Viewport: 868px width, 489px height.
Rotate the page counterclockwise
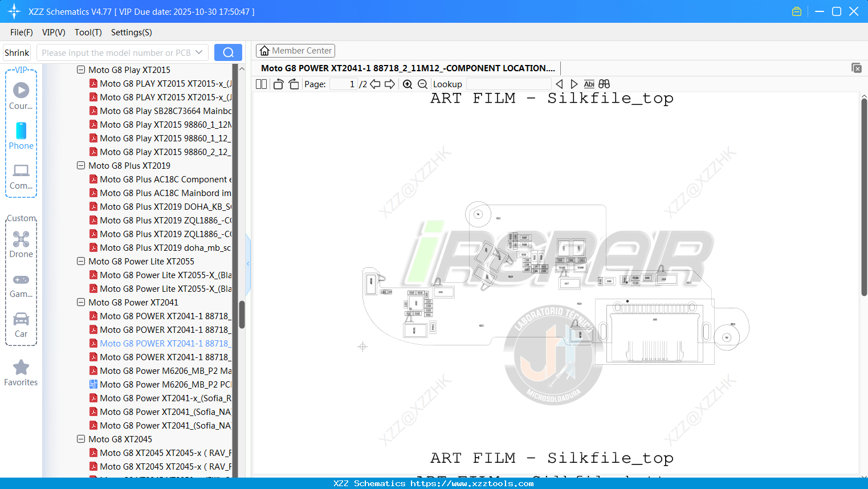[x=278, y=84]
